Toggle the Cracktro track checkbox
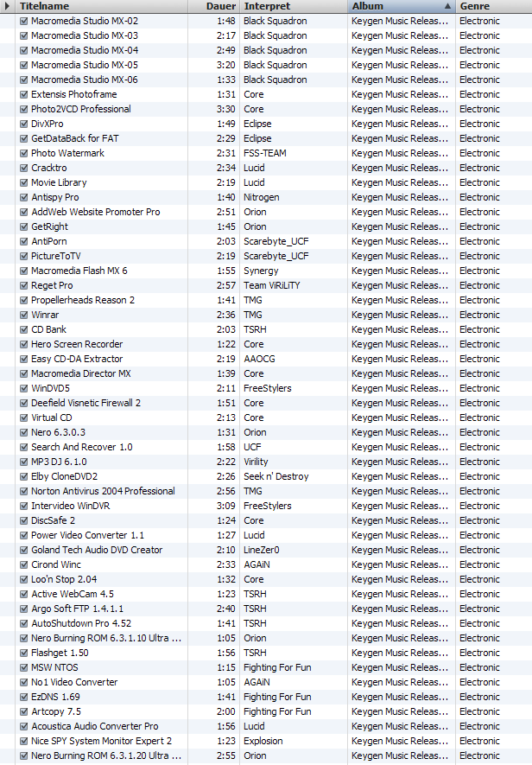Image resolution: width=532 pixels, height=765 pixels. click(x=23, y=168)
